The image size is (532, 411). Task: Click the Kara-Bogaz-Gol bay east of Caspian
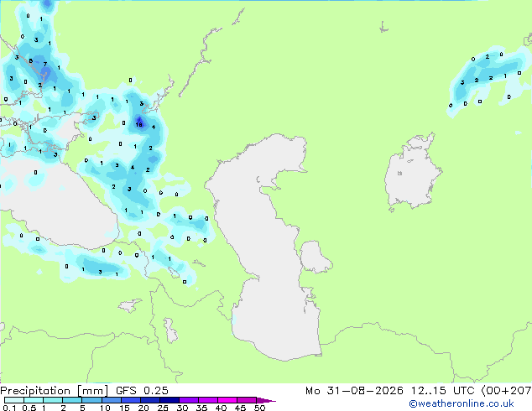[x=316, y=257]
